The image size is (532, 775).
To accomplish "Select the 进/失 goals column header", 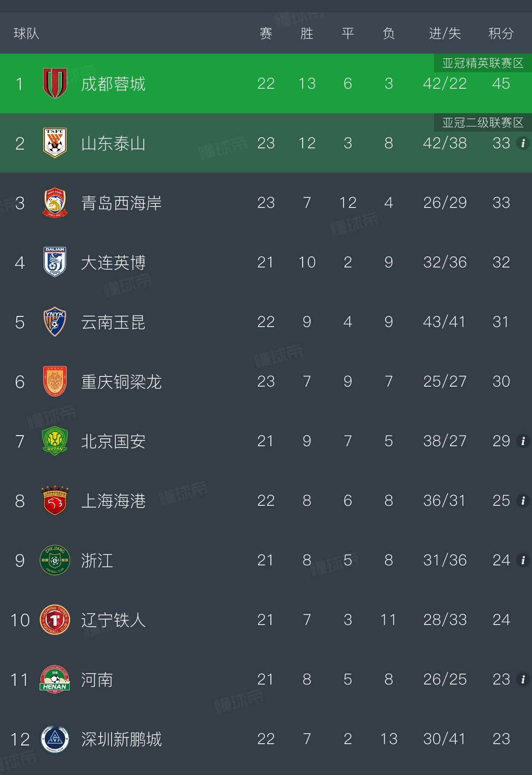I will pyautogui.click(x=445, y=34).
